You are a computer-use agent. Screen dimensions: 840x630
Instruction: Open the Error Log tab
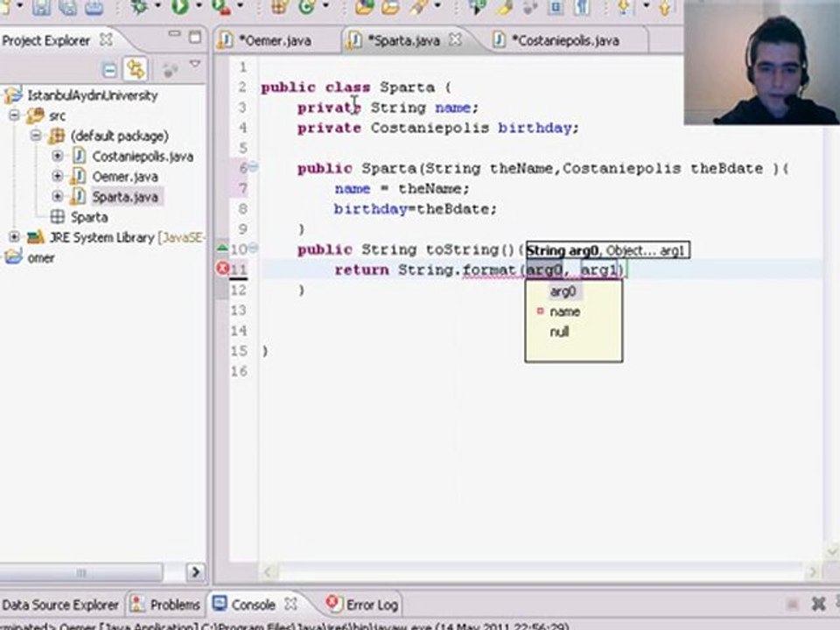click(364, 605)
